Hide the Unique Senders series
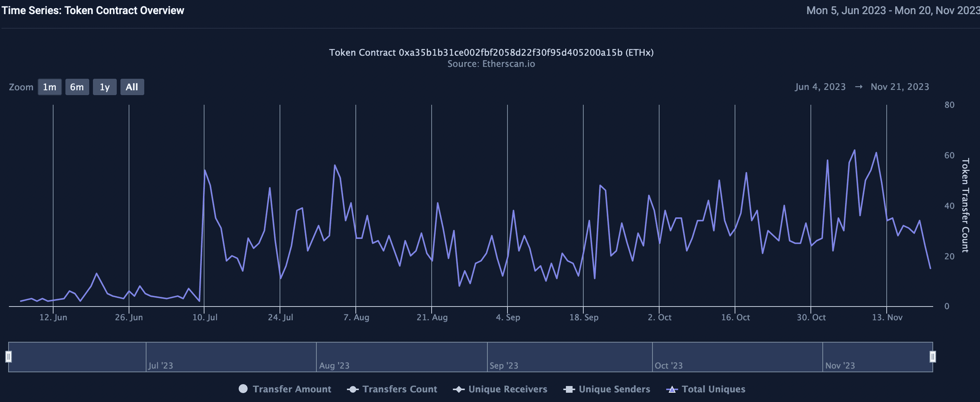The height and width of the screenshot is (402, 980). [x=614, y=389]
